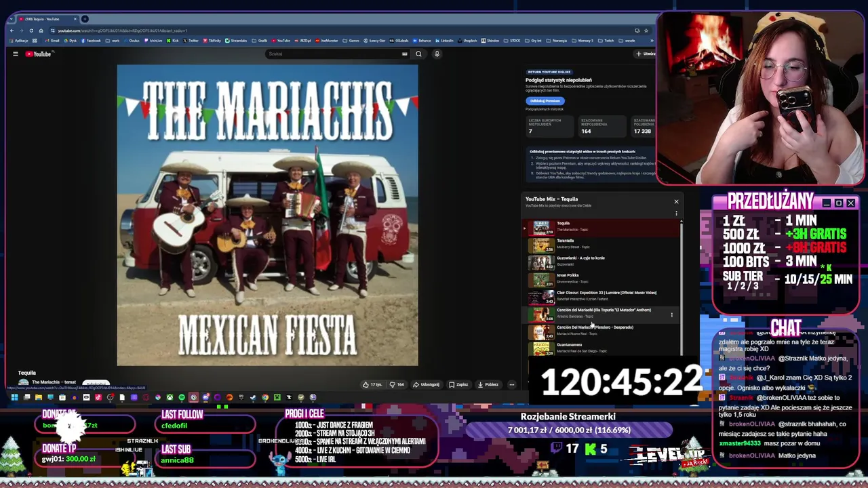The height and width of the screenshot is (488, 868).
Task: Download the video with Pobierz button
Action: pyautogui.click(x=488, y=384)
